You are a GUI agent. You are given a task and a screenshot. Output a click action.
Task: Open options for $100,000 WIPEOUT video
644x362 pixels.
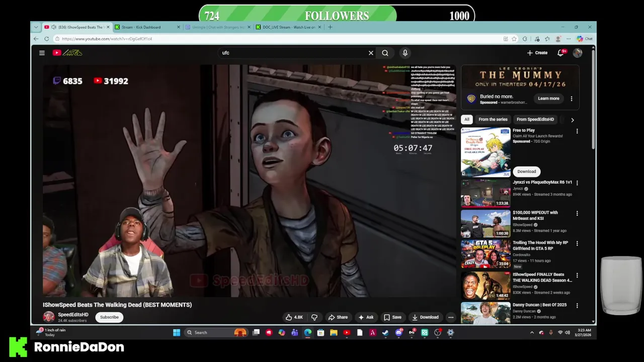pos(577,213)
